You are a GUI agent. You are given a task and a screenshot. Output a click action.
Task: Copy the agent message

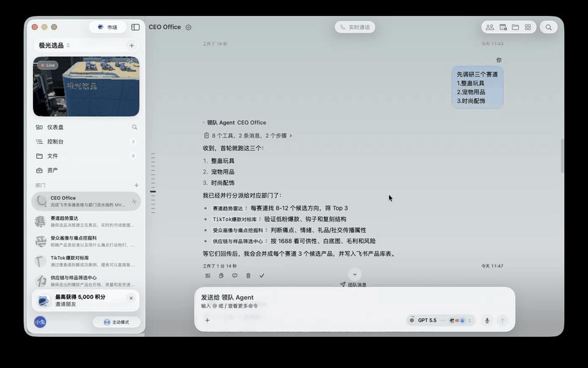coord(221,276)
